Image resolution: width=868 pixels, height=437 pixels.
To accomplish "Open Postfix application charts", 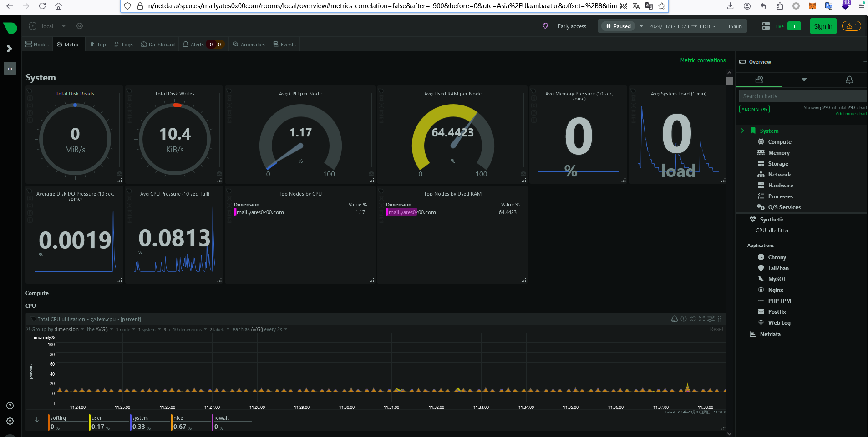I will click(x=777, y=312).
